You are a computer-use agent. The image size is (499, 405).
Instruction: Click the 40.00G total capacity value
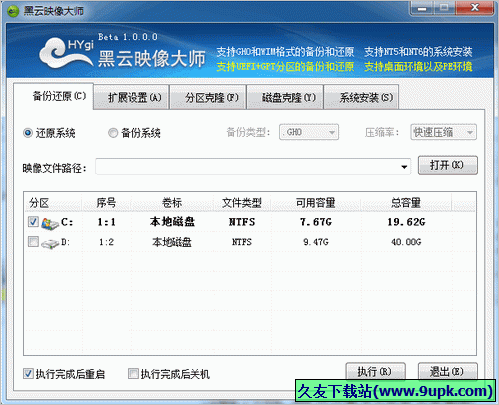coord(406,242)
